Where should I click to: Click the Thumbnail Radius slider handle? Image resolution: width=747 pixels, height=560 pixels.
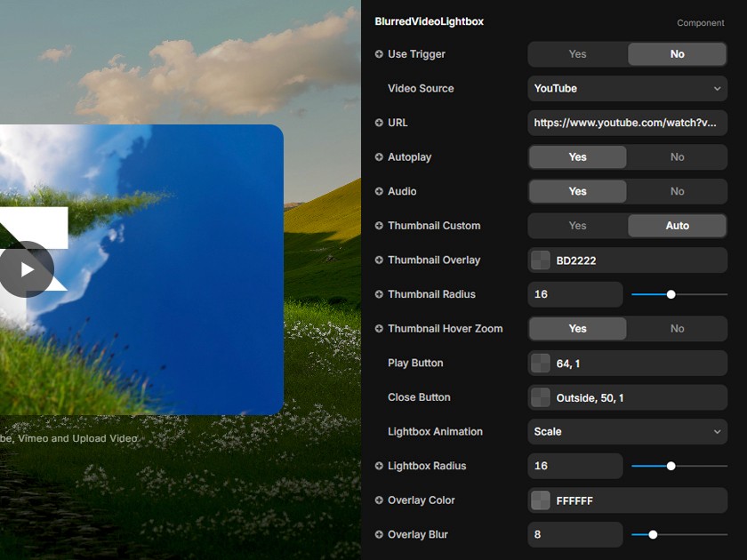point(671,294)
